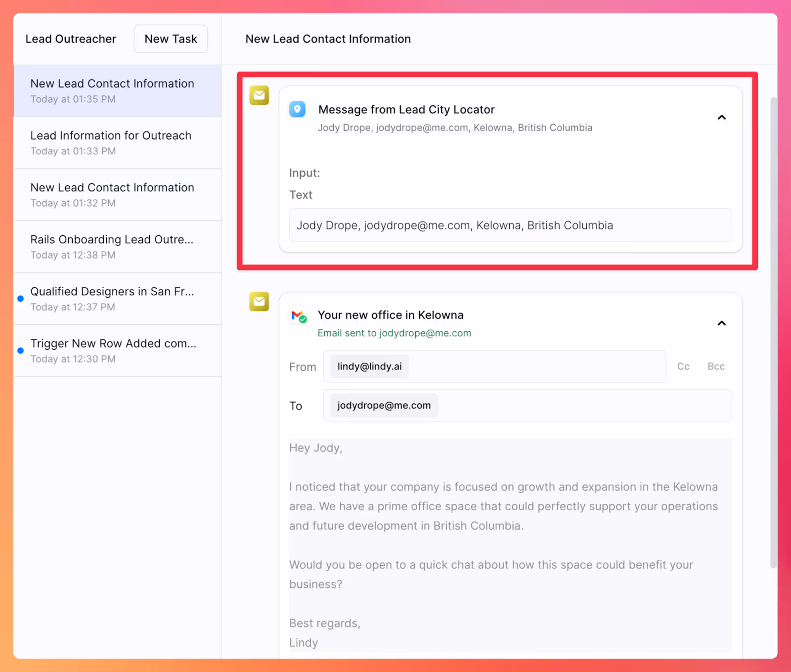Screen dimensions: 791x672
Task: Click the vertical scrollbar on the right
Action: tap(773, 333)
